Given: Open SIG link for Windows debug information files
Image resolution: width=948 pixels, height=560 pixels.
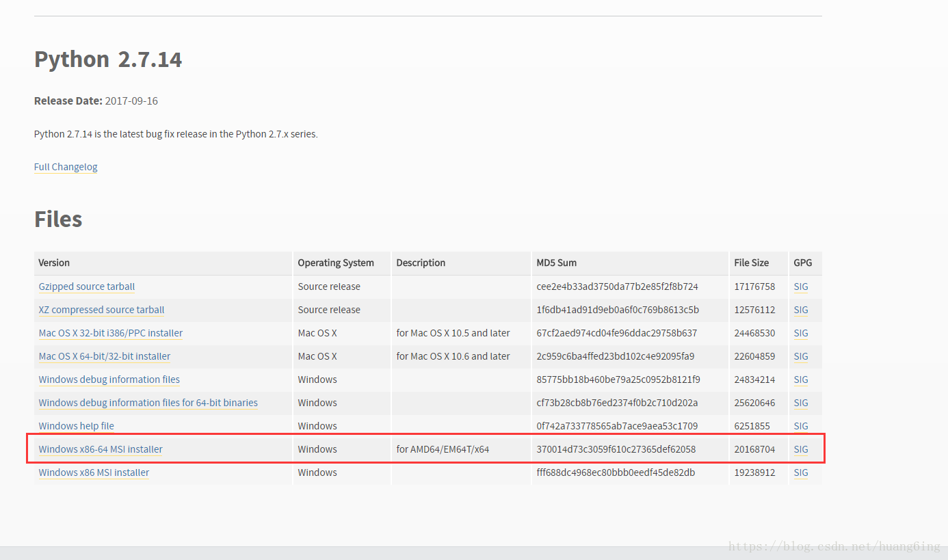Looking at the screenshot, I should point(801,379).
